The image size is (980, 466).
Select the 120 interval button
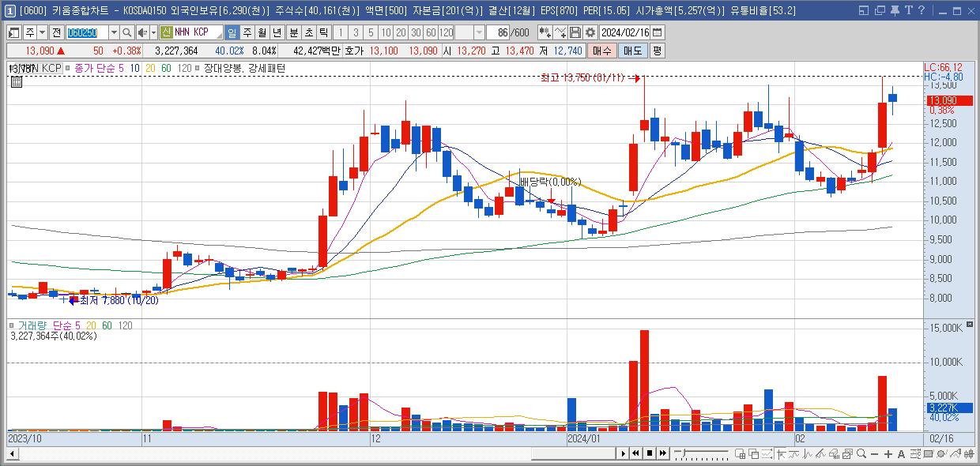point(446,32)
